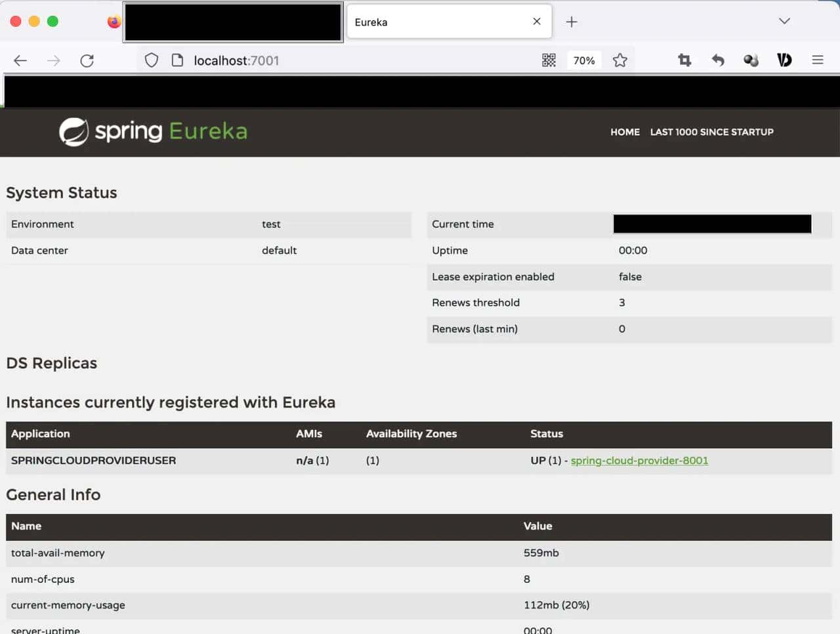Click the spheres extension icon in toolbar
Image resolution: width=840 pixels, height=634 pixels.
(x=751, y=60)
